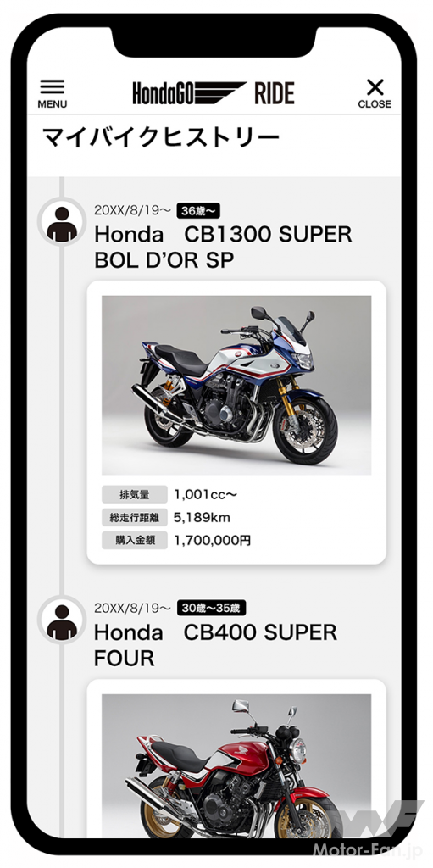Tap the Honda CB1300 SUPER BOL D'OR SP title
433x868 pixels.
[x=223, y=248]
